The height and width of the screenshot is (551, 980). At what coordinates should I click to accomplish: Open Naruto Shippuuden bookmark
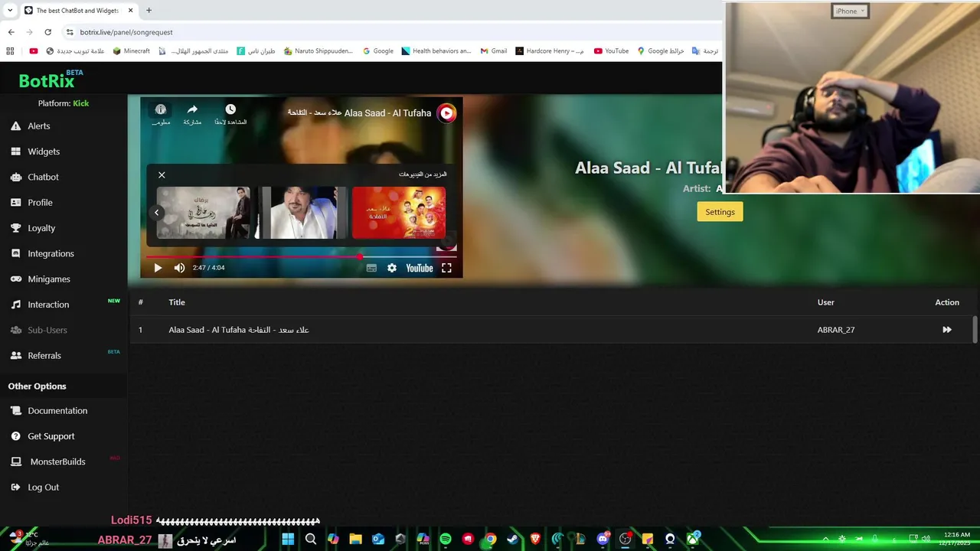(x=318, y=51)
